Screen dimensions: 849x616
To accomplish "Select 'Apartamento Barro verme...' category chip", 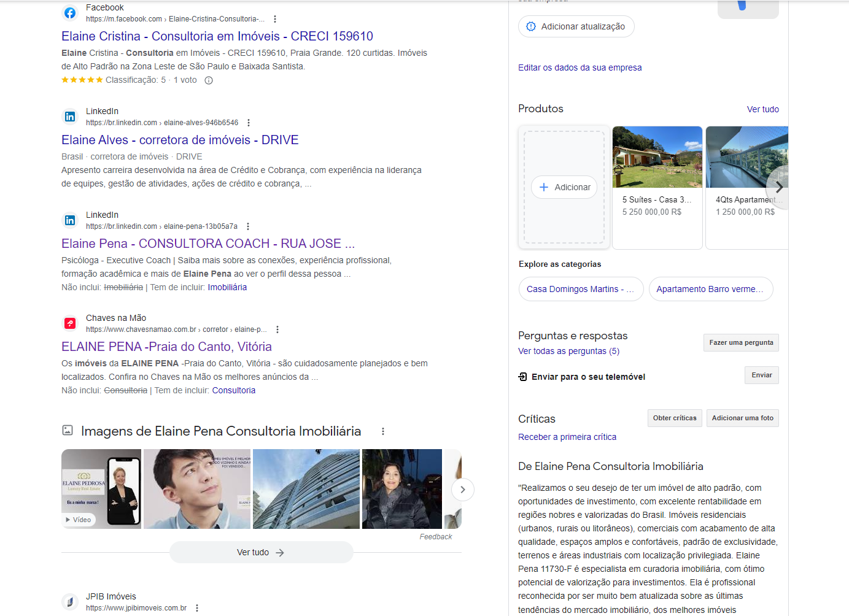I will tap(711, 289).
